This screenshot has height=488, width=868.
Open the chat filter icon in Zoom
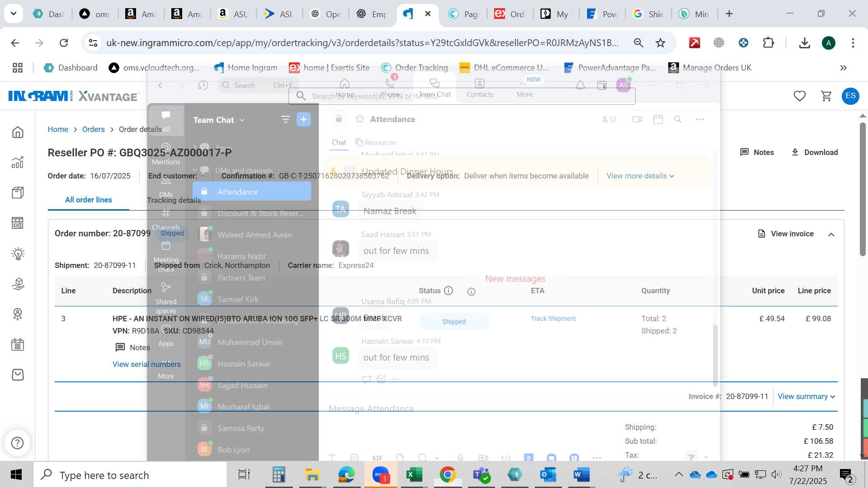coord(285,119)
